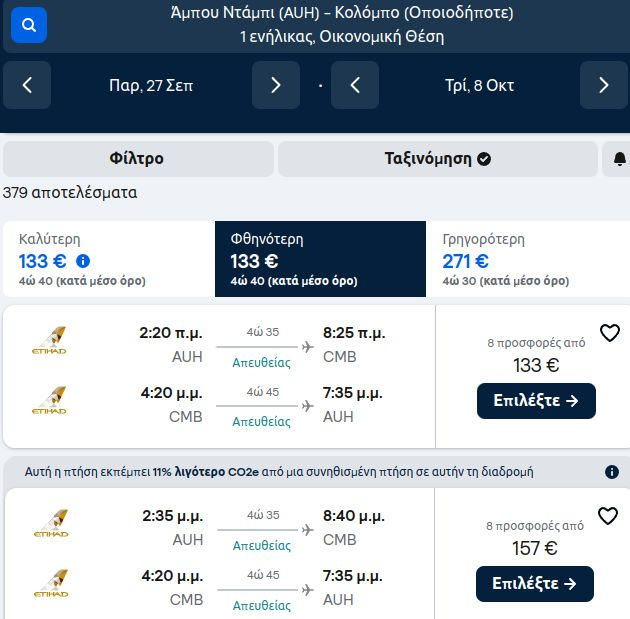The width and height of the screenshot is (630, 619).
Task: Click the Etihad logo of 2:35 μ.μ. flight
Action: tap(51, 523)
